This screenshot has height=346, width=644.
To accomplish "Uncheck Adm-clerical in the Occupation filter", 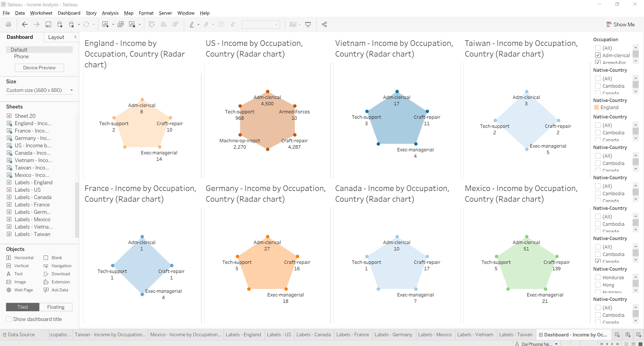I will (598, 55).
